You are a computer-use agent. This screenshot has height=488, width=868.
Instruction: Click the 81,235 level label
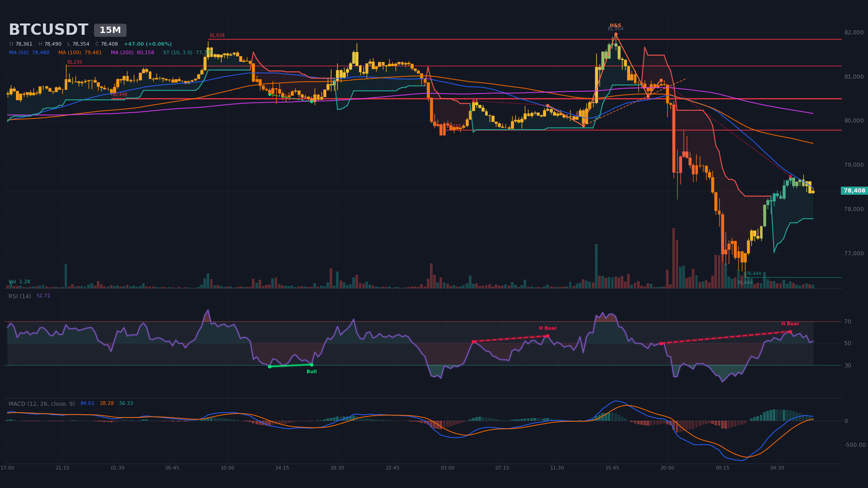coord(75,62)
